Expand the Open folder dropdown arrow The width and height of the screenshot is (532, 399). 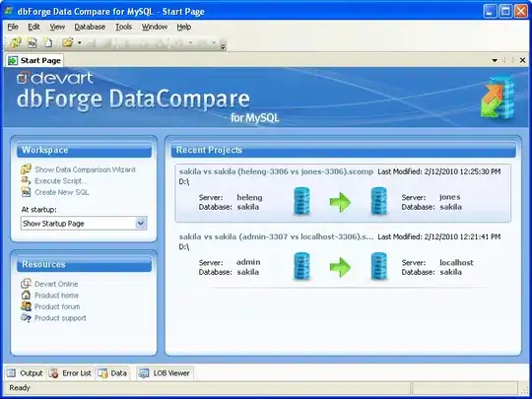tap(80, 42)
